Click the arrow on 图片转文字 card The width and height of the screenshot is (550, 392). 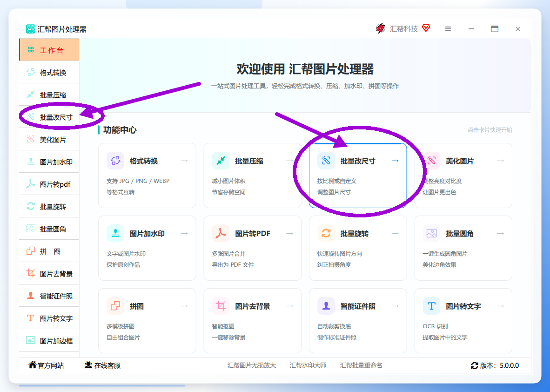click(x=501, y=306)
